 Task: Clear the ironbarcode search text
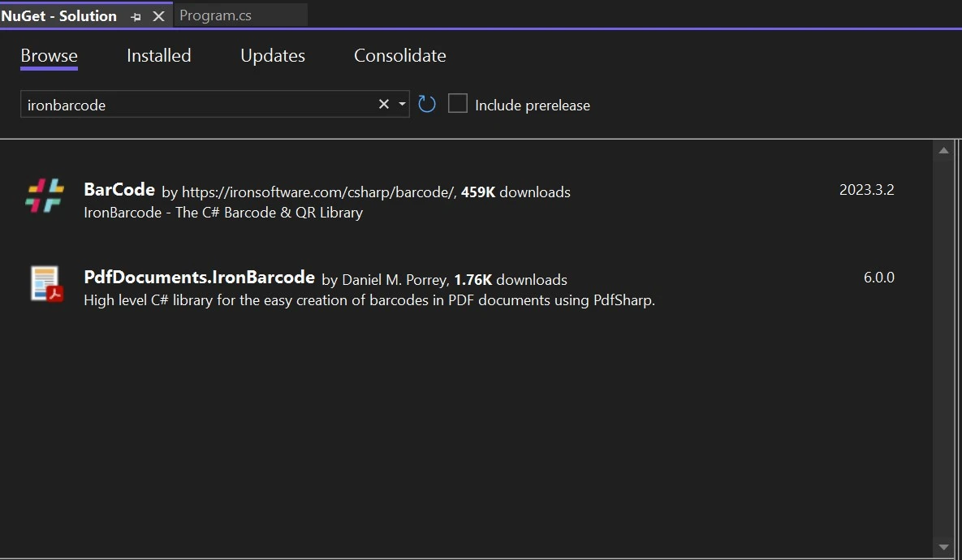pyautogui.click(x=384, y=104)
